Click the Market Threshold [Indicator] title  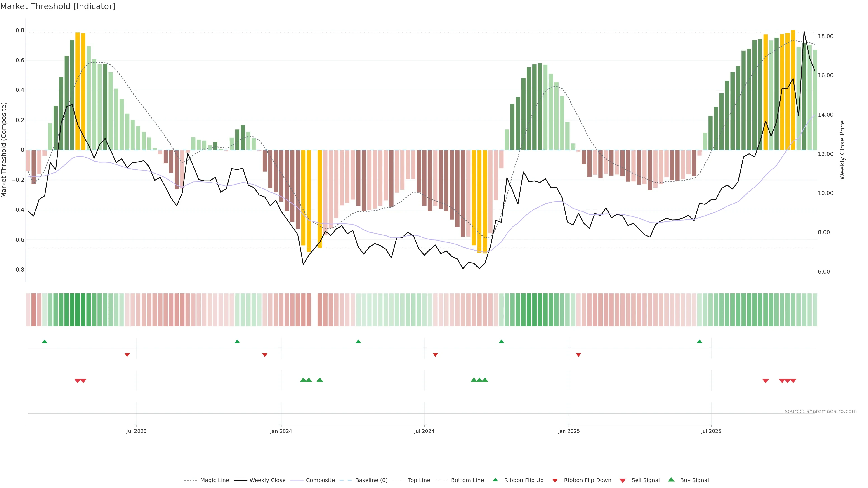pos(58,6)
